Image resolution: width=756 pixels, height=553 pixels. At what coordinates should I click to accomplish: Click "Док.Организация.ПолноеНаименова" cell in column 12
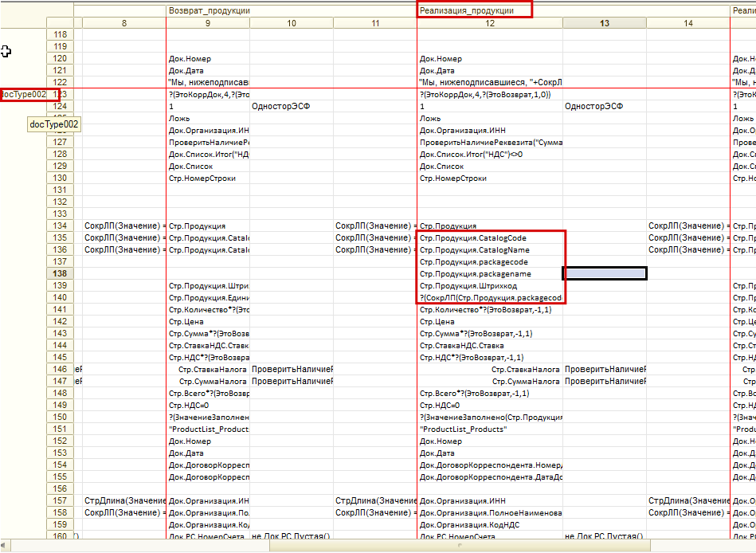click(x=490, y=512)
